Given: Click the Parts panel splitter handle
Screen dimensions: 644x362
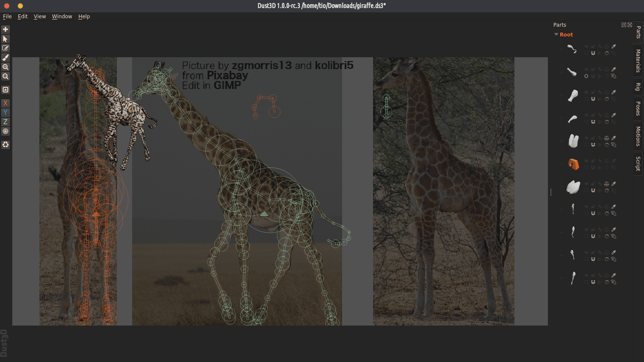Looking at the screenshot, I should point(550,192).
